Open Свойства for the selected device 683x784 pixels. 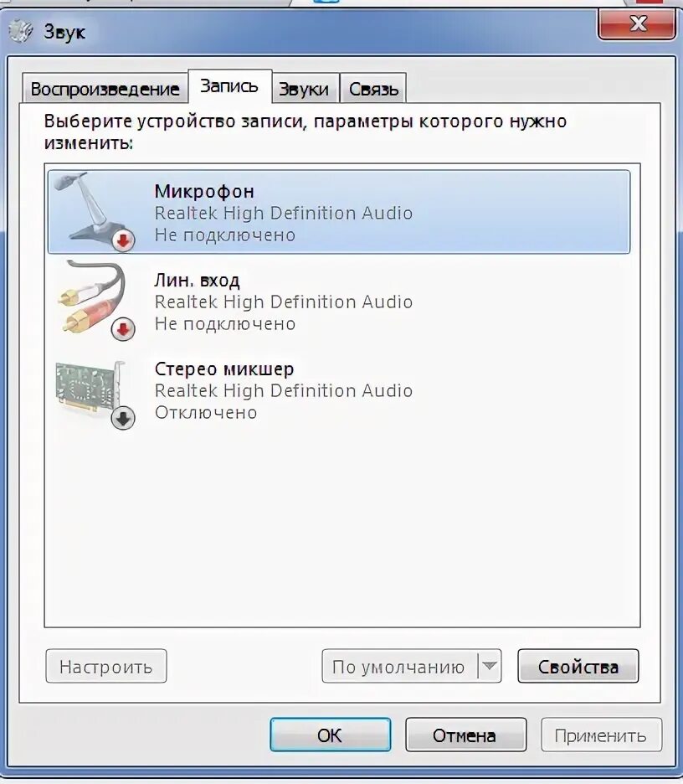(x=578, y=666)
